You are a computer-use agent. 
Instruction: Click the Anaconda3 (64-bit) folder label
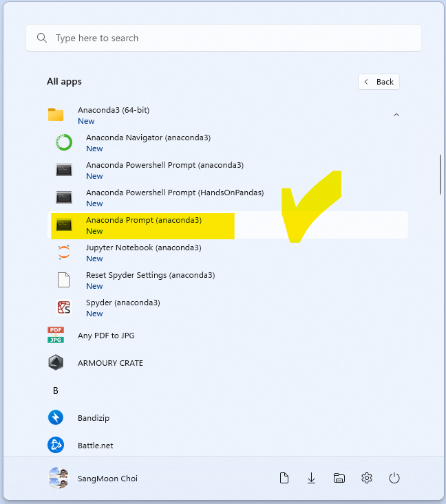point(114,110)
